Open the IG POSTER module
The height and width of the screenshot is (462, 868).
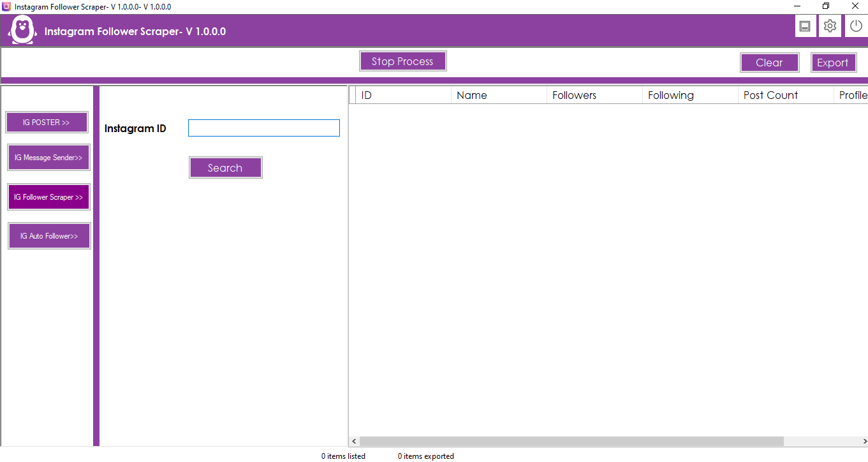coord(47,123)
